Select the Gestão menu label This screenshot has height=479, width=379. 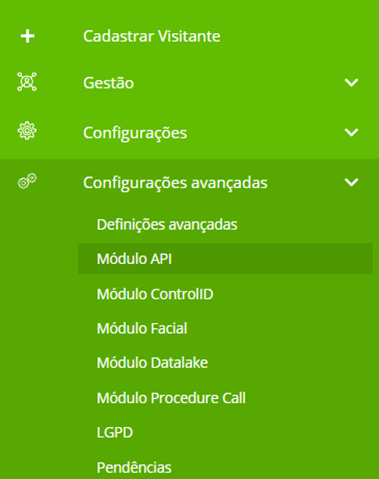point(108,83)
